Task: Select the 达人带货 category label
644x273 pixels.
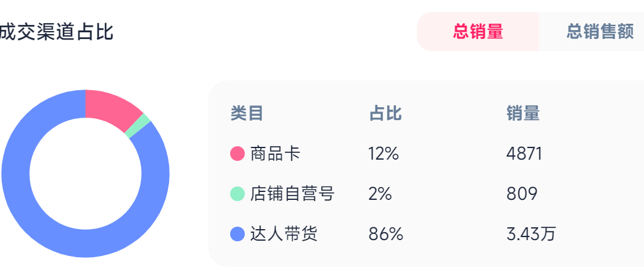Action: pyautogui.click(x=284, y=234)
